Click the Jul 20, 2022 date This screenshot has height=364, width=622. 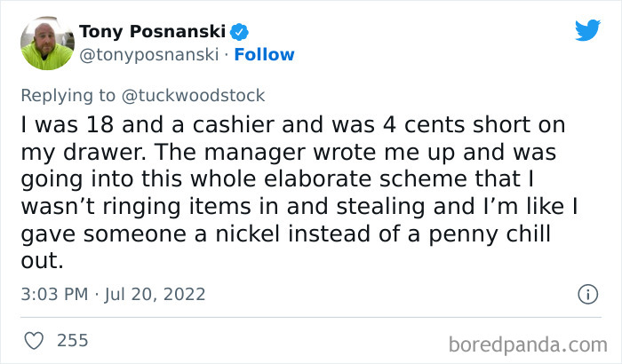pyautogui.click(x=156, y=294)
